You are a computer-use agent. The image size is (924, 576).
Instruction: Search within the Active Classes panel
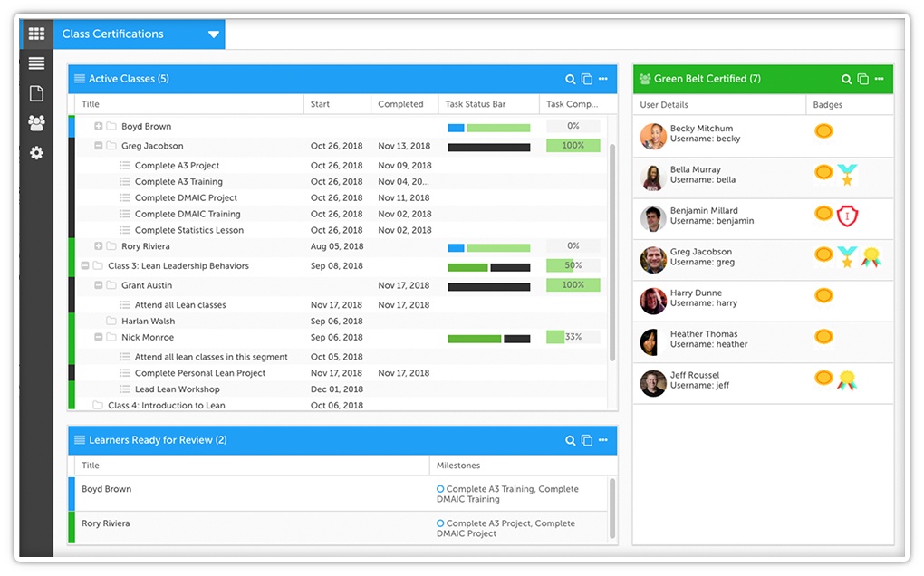571,80
